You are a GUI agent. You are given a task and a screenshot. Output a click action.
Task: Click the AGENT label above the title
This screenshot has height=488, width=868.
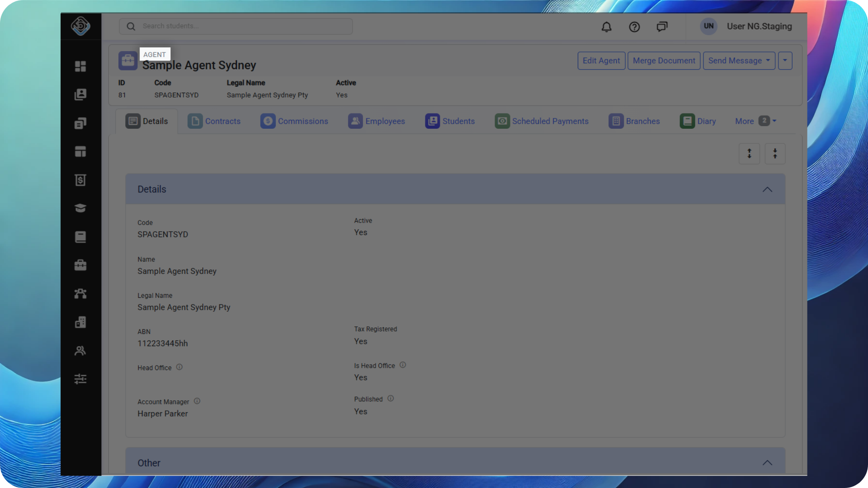pos(155,54)
